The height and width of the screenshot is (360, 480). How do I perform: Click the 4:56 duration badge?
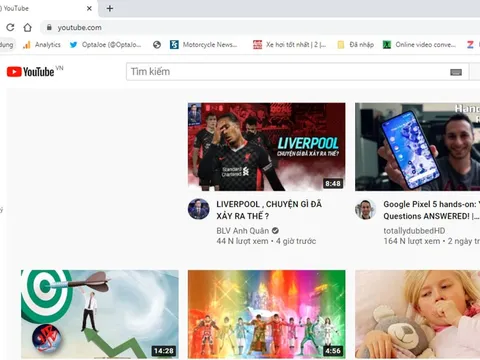[333, 351]
